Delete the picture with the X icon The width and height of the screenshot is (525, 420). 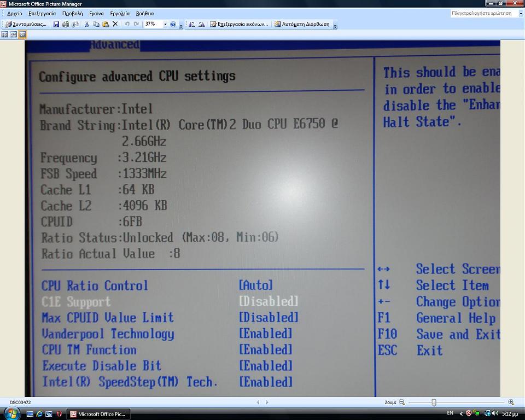pos(115,24)
